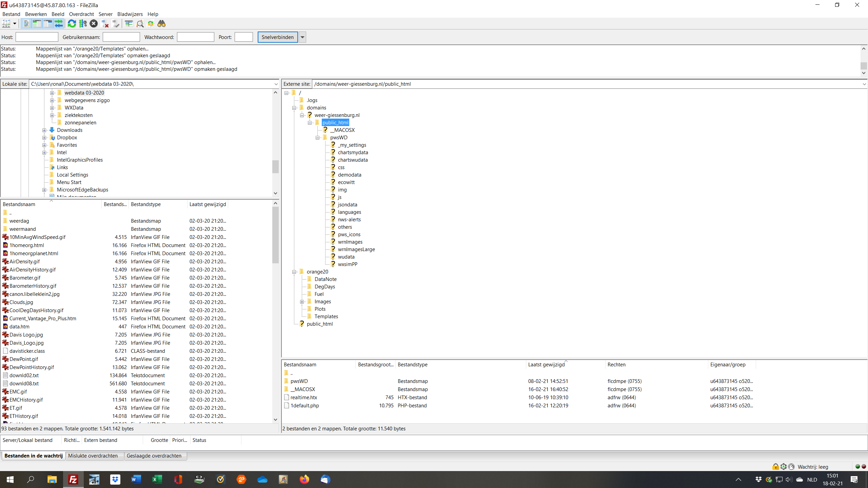Expand the Images folder under orange20
868x488 pixels.
pos(302,302)
